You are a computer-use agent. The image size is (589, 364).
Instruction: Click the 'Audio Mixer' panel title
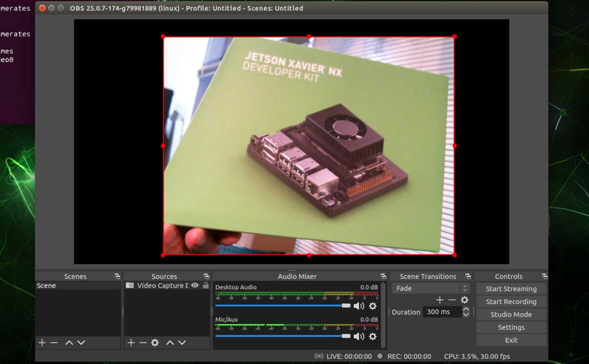tap(297, 276)
